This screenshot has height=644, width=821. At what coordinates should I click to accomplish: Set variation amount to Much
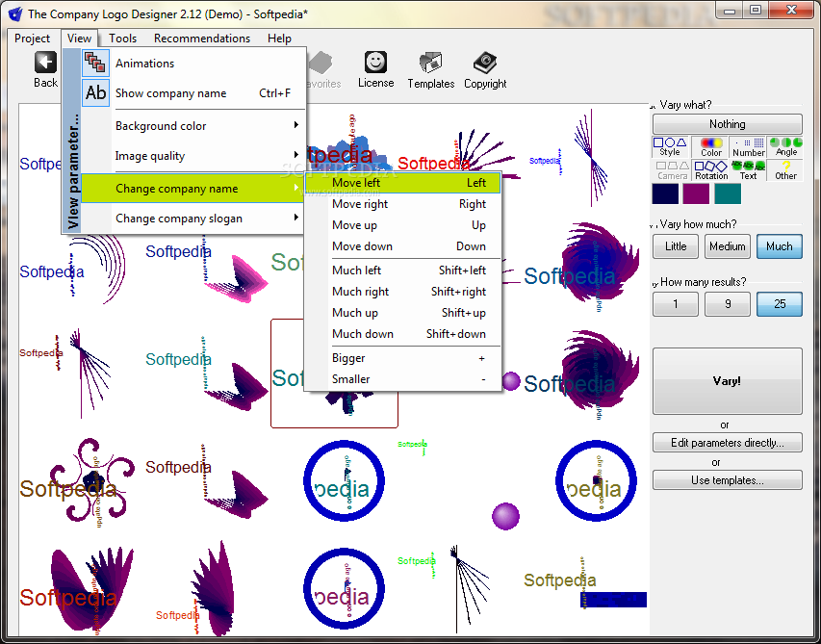[x=779, y=246]
